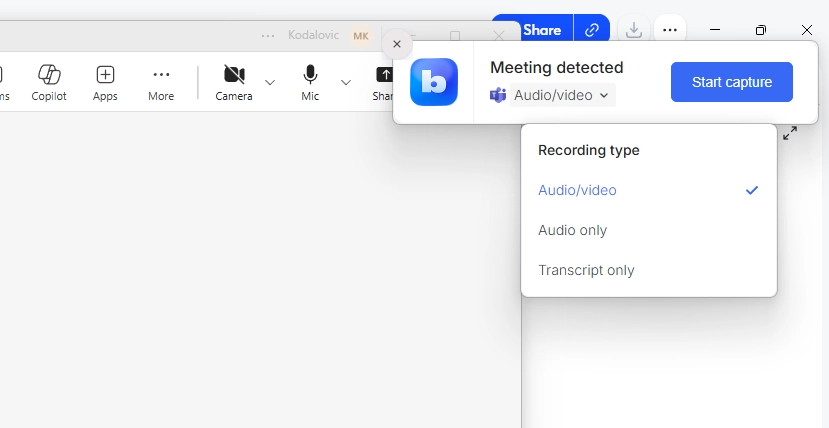Click the expand arrows icon
This screenshot has width=829, height=428.
coord(790,133)
